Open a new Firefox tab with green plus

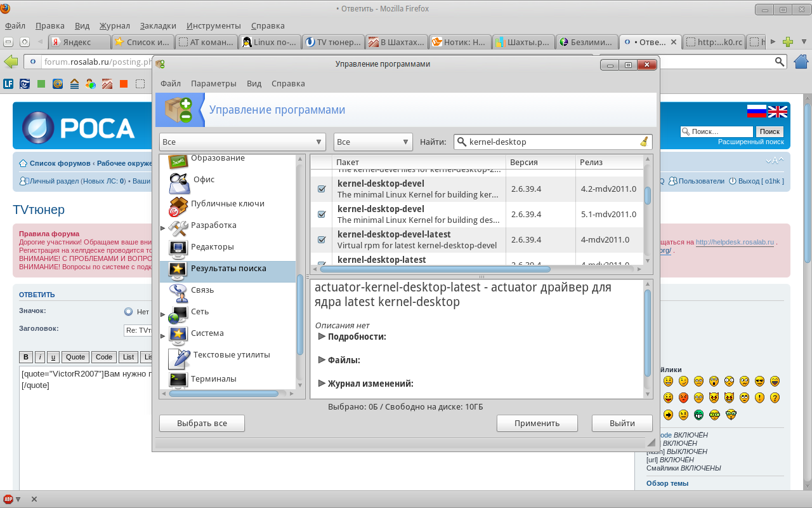(788, 42)
